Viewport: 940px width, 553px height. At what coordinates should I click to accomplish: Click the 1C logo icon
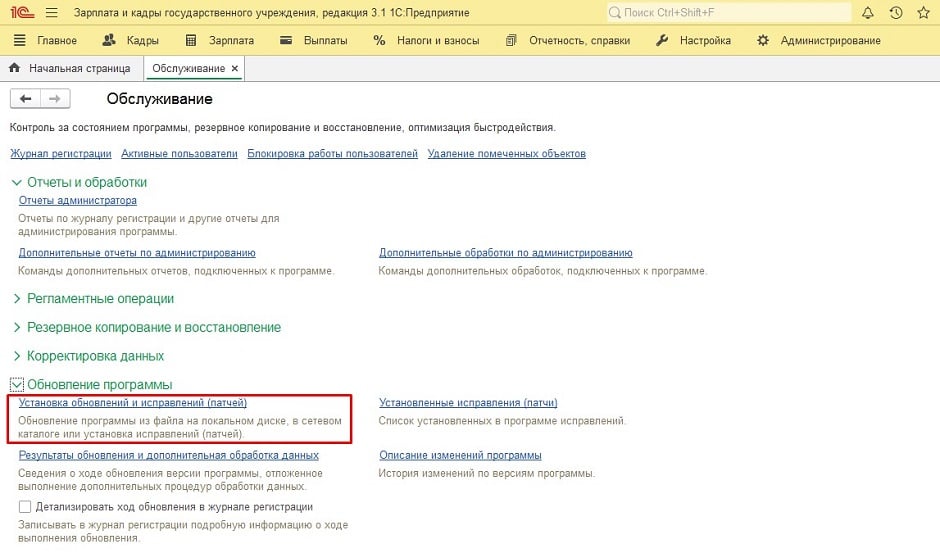pos(22,12)
